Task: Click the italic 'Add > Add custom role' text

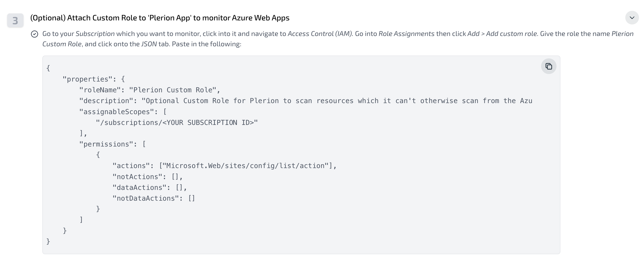Action: 503,34
